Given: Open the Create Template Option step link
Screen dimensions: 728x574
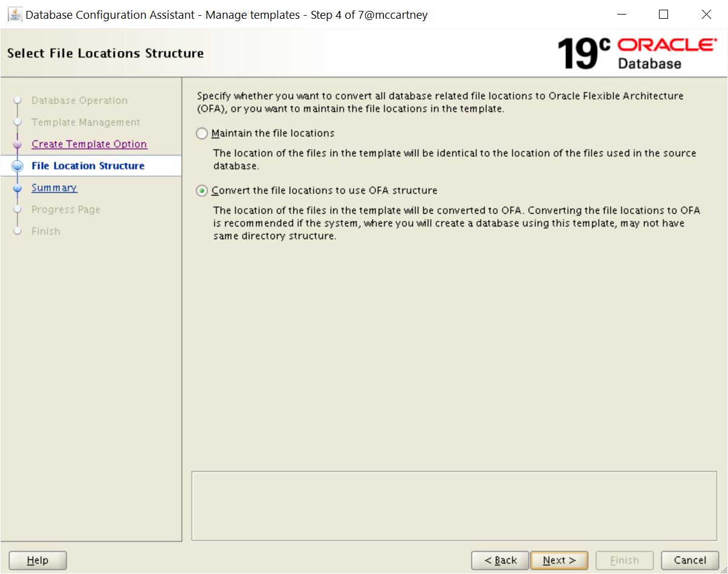Looking at the screenshot, I should pos(89,144).
